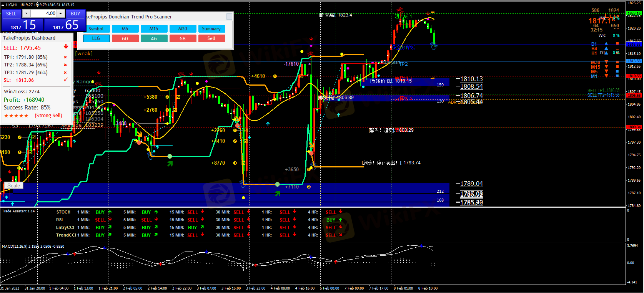Minimize the Donchian Trend Pro Scanner panel
644x293 pixels.
(229, 17)
